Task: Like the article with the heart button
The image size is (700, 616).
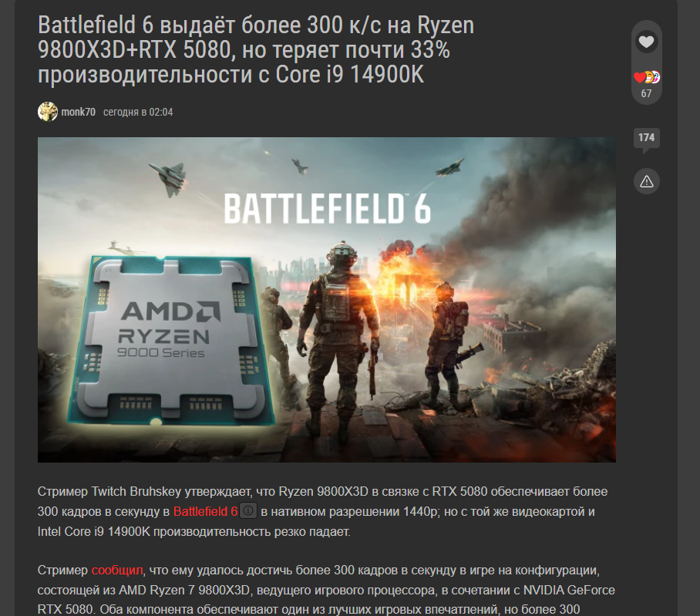Action: [x=646, y=42]
